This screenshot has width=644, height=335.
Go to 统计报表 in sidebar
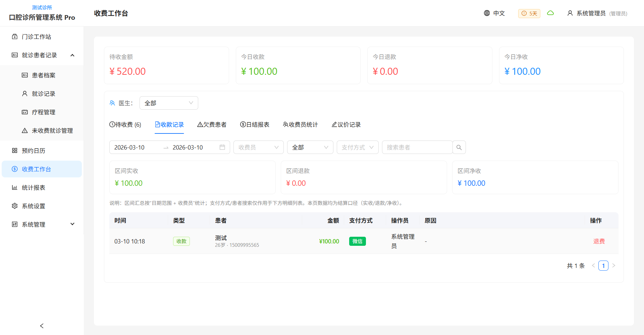pos(34,187)
